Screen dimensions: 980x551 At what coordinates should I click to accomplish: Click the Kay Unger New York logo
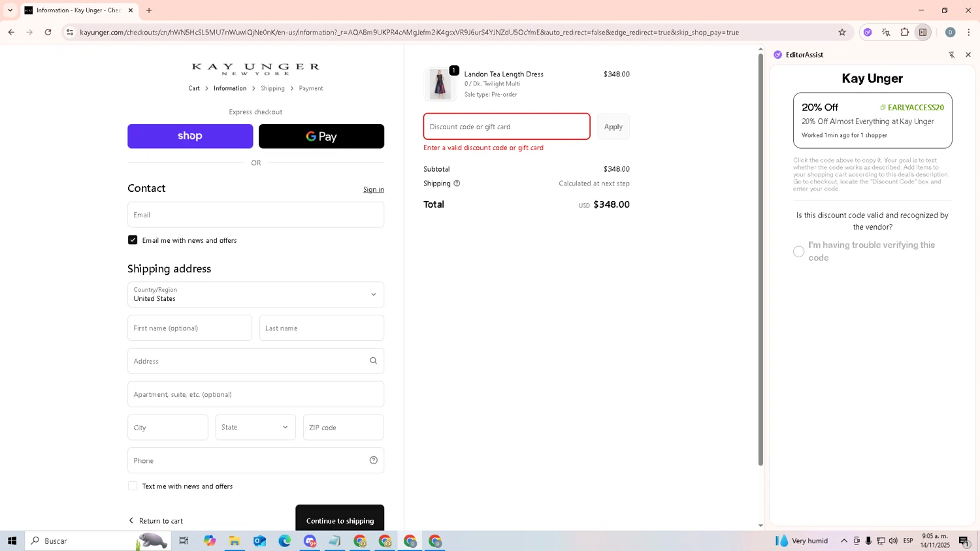tap(255, 69)
